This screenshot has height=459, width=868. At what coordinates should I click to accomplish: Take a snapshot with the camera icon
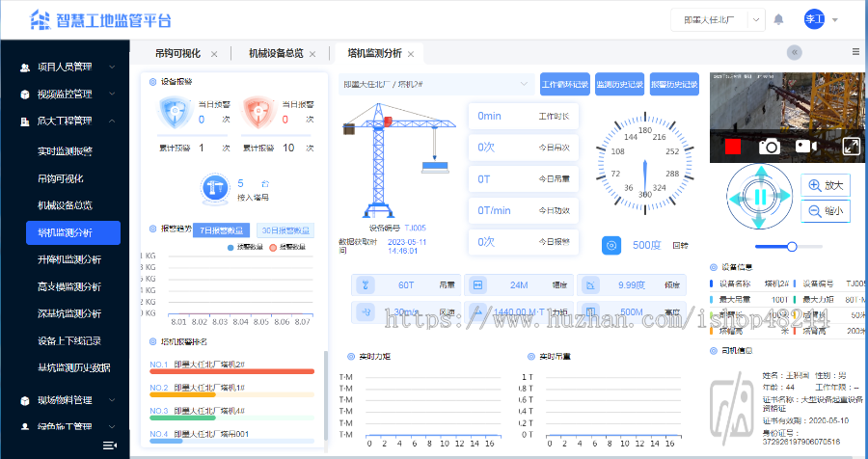click(770, 147)
